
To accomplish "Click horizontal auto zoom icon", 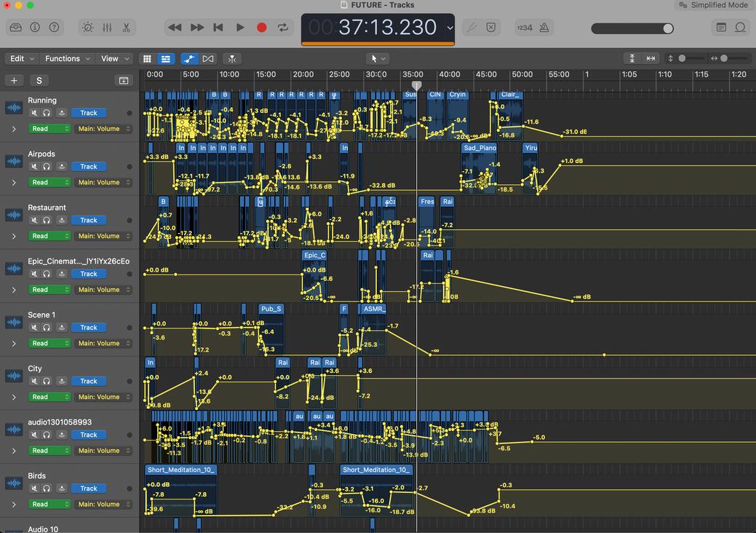I will click(x=651, y=58).
